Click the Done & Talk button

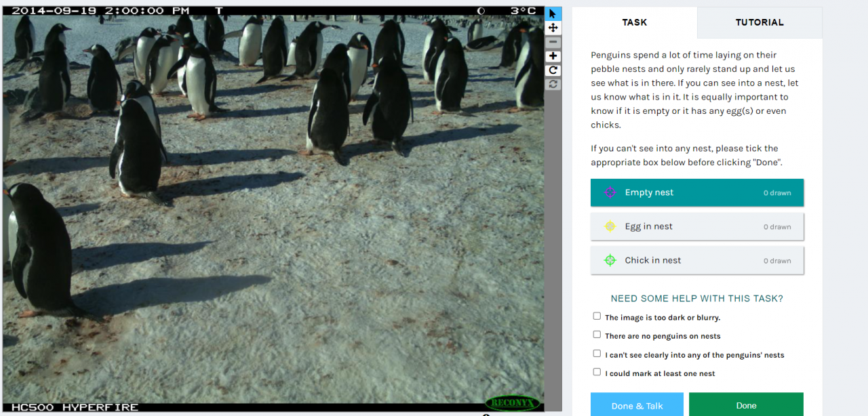(x=637, y=405)
